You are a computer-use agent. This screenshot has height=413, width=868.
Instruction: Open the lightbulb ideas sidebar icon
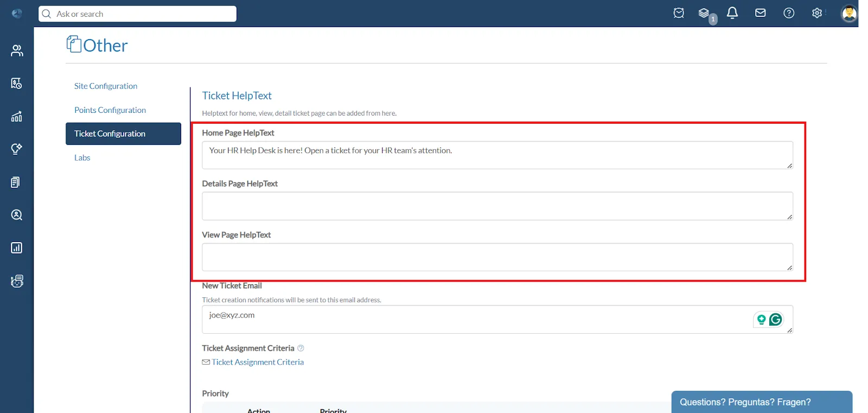pos(17,149)
